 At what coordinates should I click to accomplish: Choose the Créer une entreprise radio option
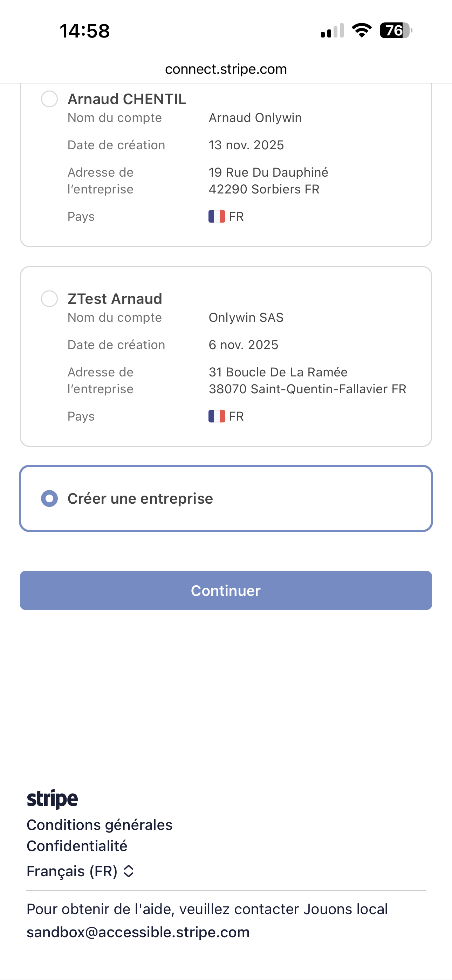49,498
